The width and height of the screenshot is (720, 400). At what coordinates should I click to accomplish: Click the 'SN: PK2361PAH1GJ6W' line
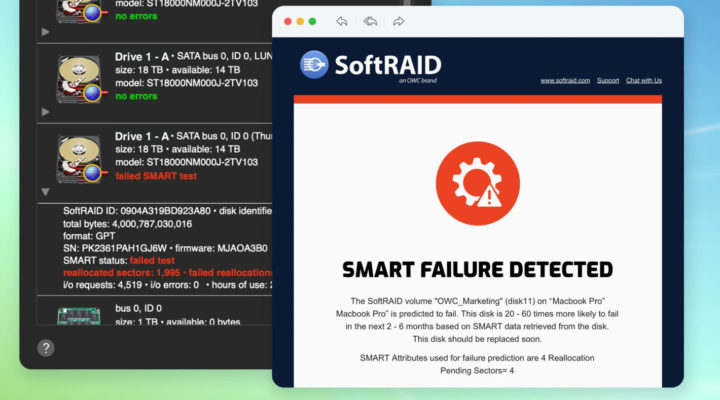point(165,248)
